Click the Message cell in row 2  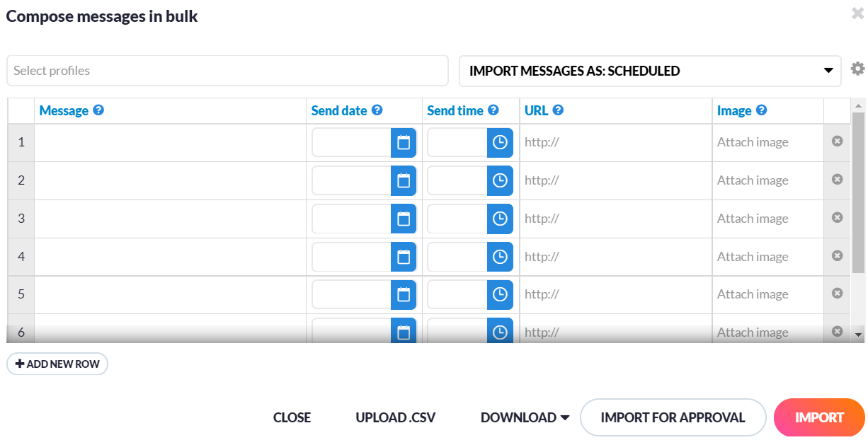tap(170, 181)
